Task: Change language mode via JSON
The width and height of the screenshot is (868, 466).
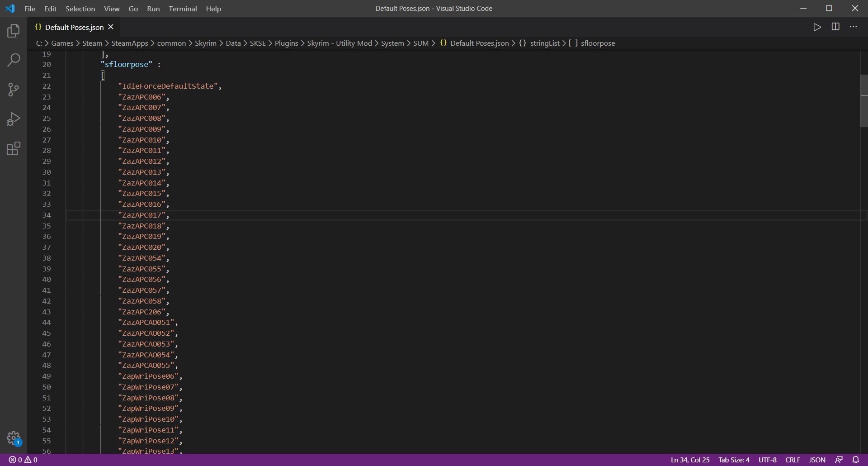Action: (817, 460)
